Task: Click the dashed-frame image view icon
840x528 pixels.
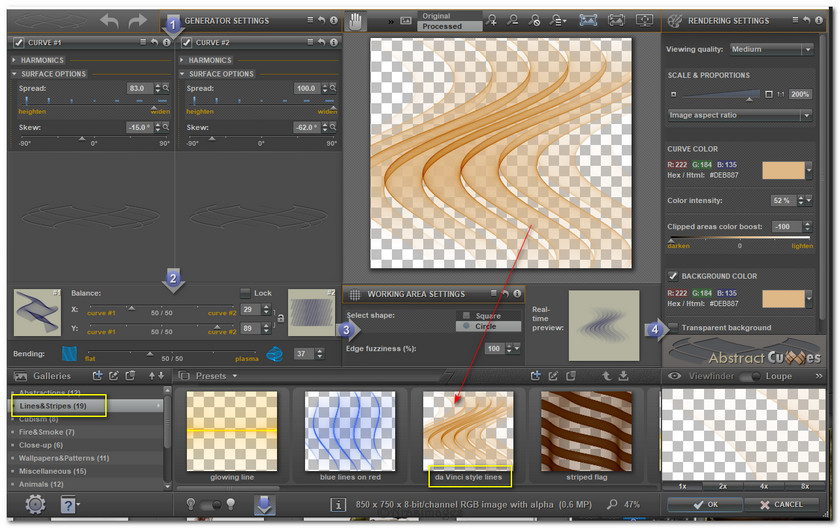Action: tap(616, 21)
